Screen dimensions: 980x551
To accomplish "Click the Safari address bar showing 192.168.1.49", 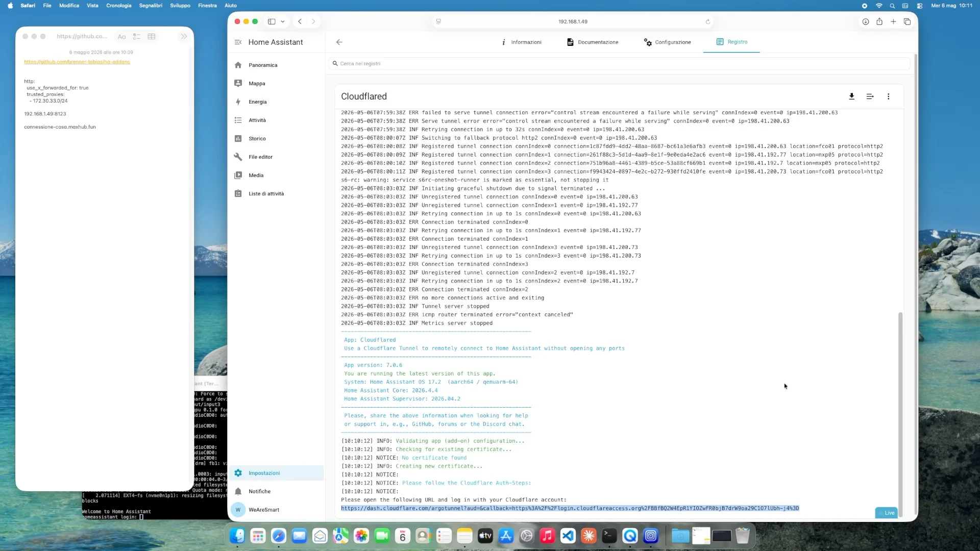I will 573,21.
